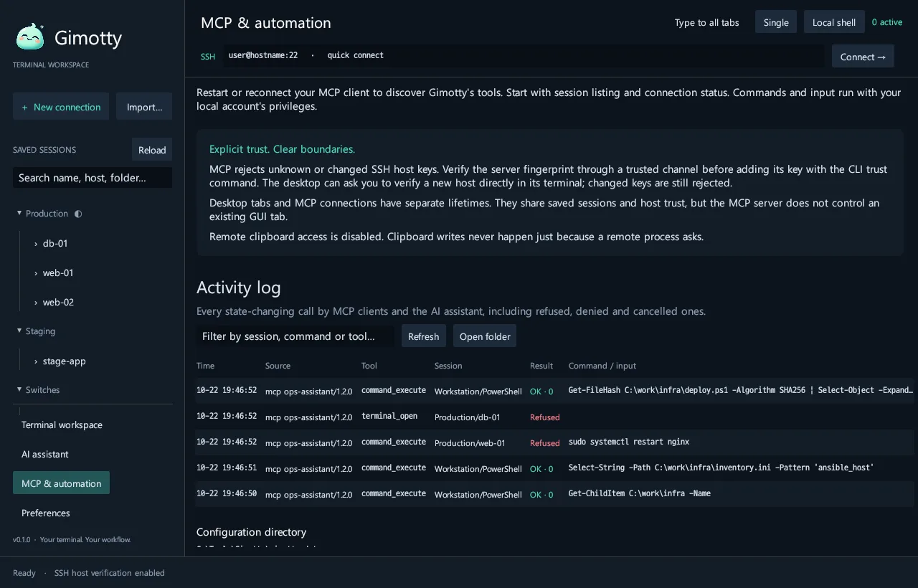918x588 pixels.
Task: Go to Preferences
Action: point(46,513)
